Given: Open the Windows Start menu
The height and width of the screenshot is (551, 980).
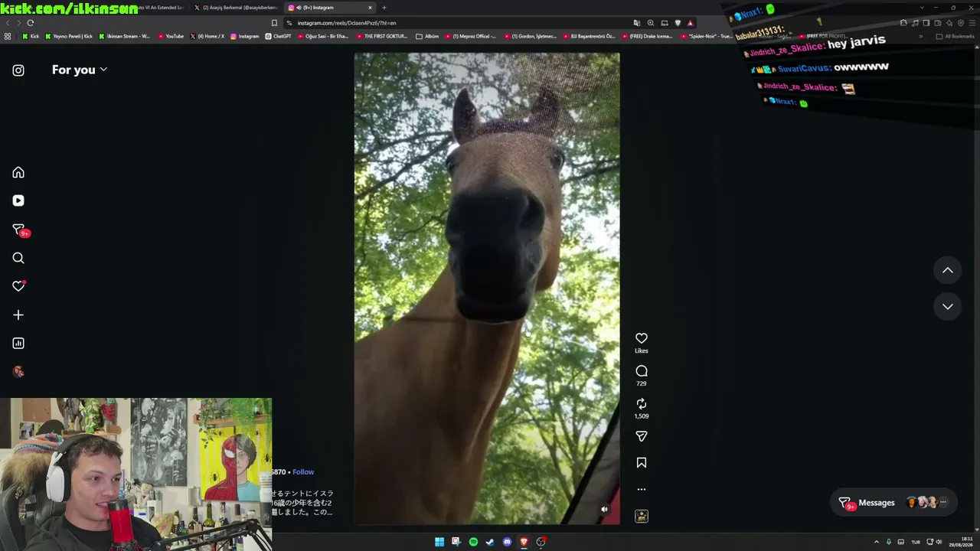Looking at the screenshot, I should tap(439, 542).
